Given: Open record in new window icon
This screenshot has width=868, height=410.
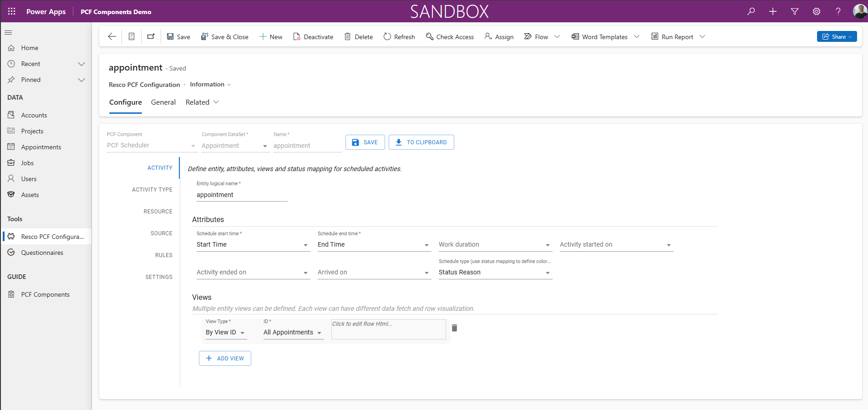Looking at the screenshot, I should (x=151, y=37).
